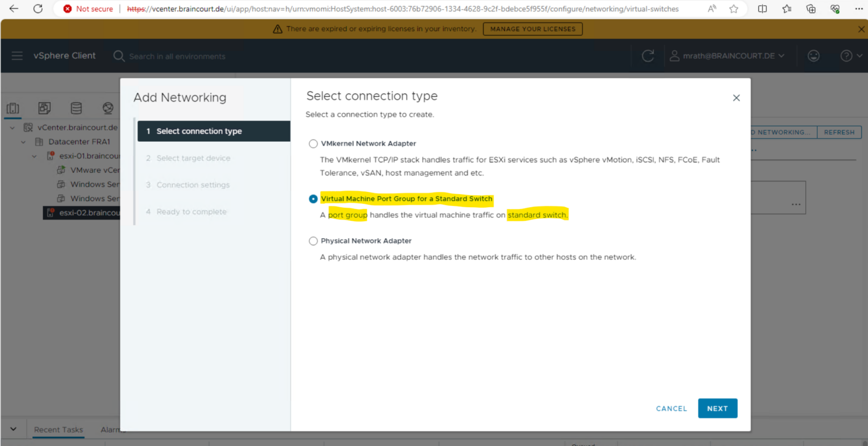The width and height of the screenshot is (868, 446).
Task: Click the Hosts and Clusters inventory icon
Action: [13, 108]
